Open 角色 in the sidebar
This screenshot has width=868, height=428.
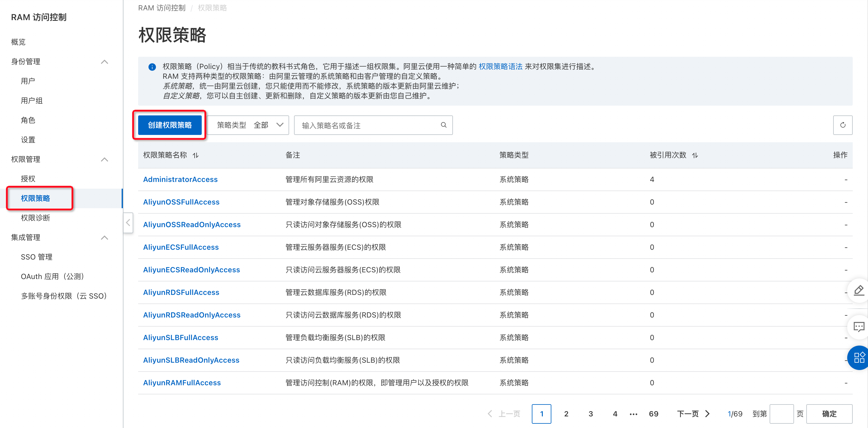[28, 120]
